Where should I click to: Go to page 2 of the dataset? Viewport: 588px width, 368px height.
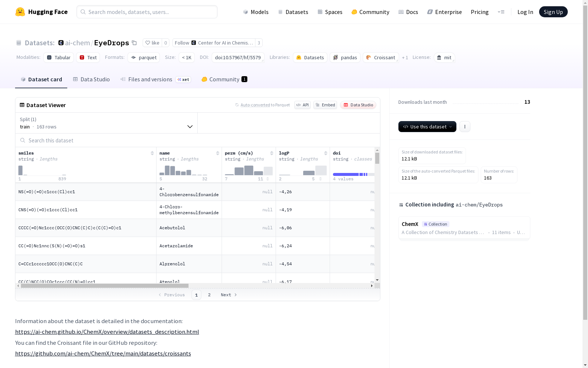[209, 295]
